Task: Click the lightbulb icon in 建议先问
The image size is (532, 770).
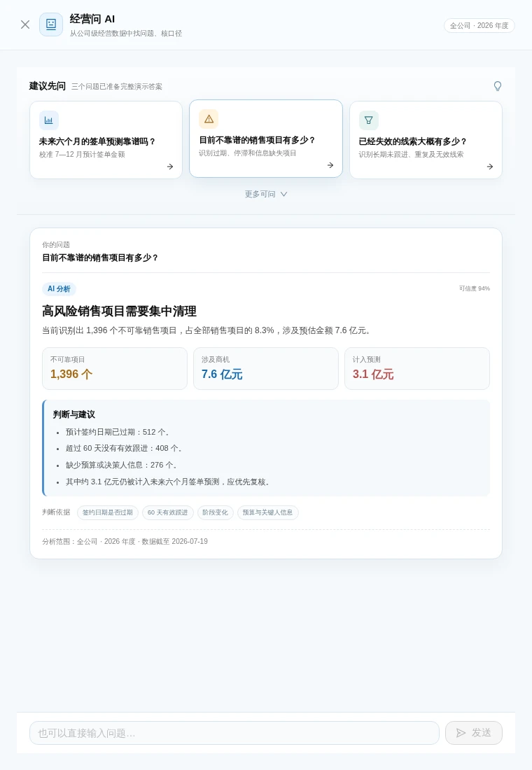Action: [x=498, y=86]
